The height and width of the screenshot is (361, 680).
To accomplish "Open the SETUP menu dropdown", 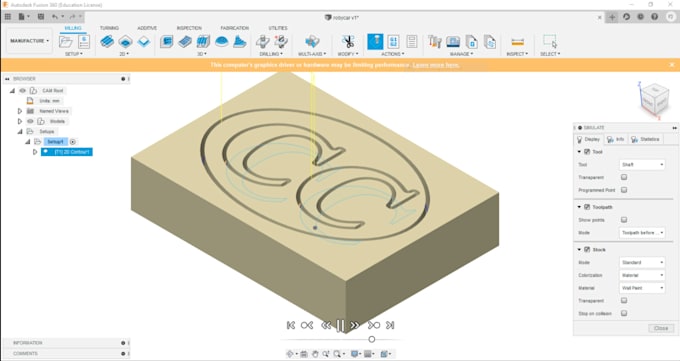I will point(74,54).
